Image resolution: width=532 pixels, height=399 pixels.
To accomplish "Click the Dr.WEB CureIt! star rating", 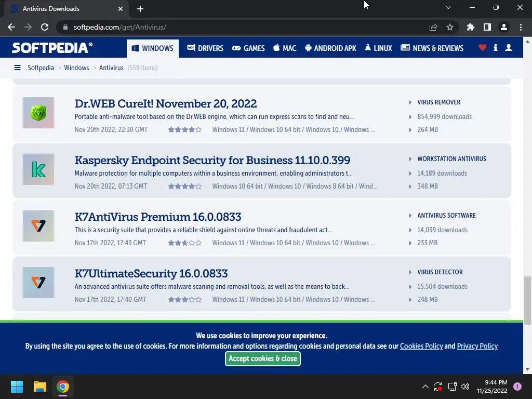I will point(185,129).
